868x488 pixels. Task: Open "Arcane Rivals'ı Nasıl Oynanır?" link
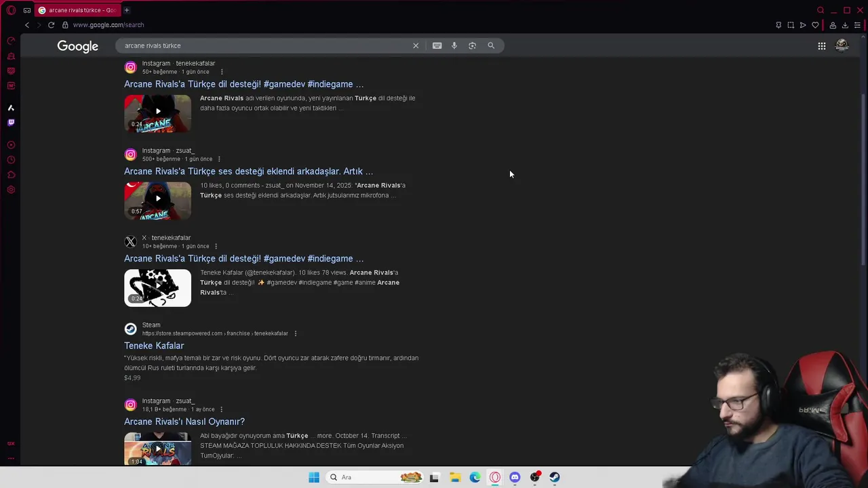click(x=184, y=422)
